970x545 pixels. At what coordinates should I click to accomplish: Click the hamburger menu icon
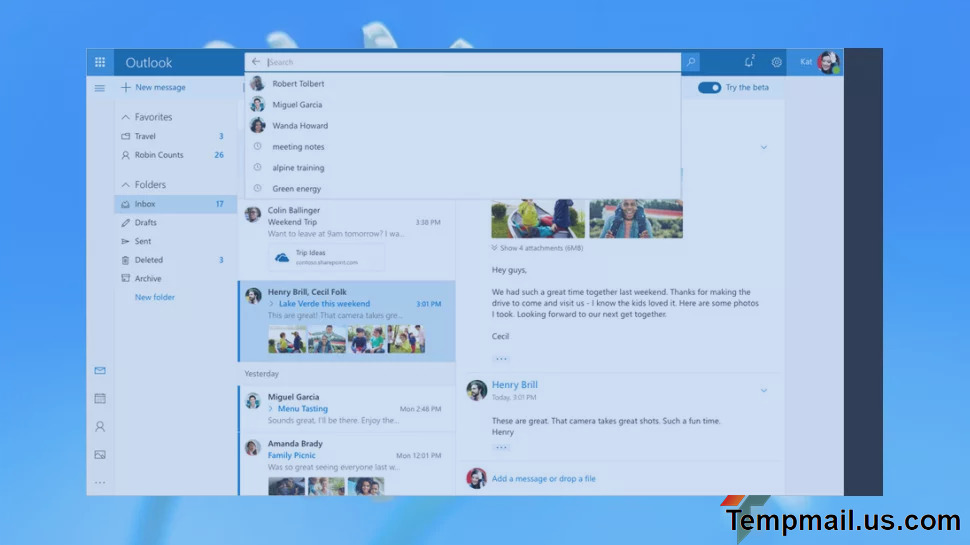click(x=100, y=88)
